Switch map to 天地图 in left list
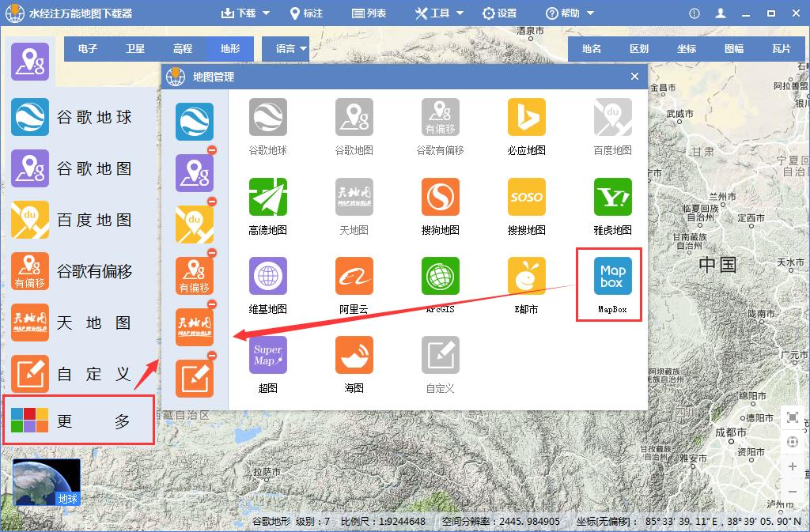810x532 pixels. [72, 323]
